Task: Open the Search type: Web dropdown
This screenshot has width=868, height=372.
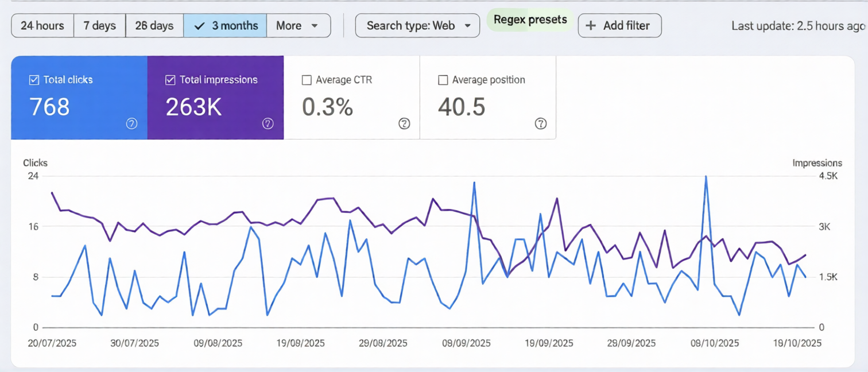Action: tap(417, 25)
